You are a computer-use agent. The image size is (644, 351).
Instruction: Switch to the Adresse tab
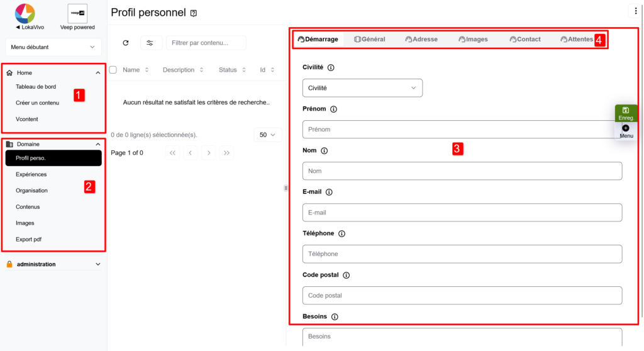tap(421, 39)
